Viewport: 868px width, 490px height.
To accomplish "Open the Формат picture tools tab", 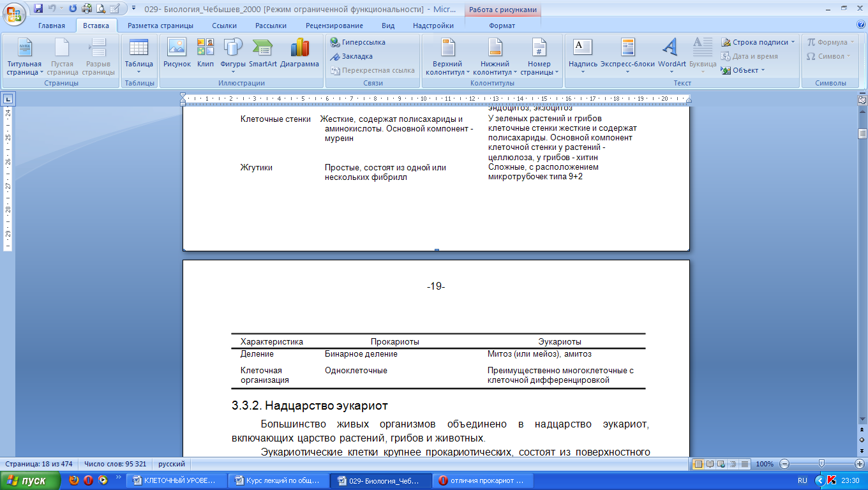I will pos(502,26).
